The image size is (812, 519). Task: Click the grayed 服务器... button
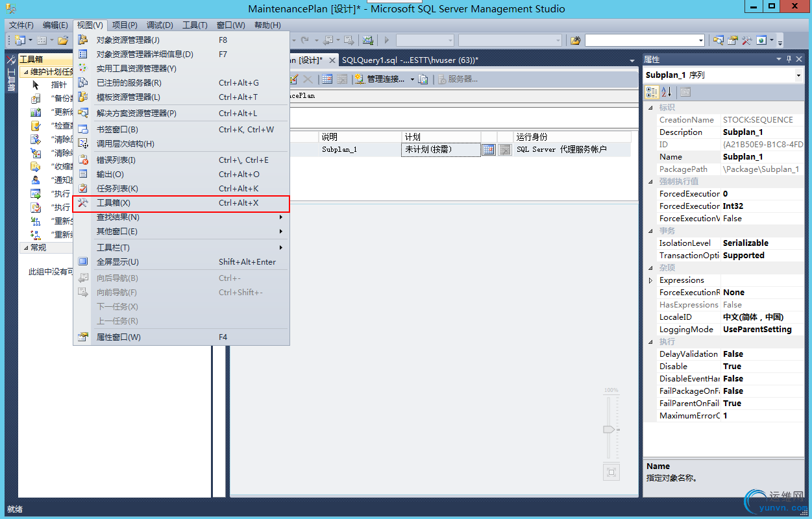(458, 79)
